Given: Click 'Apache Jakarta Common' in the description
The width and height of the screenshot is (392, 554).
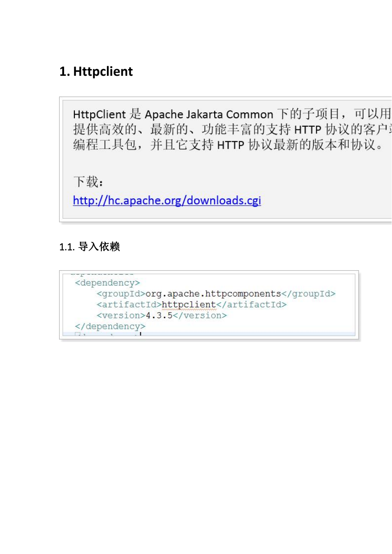Looking at the screenshot, I should point(209,114).
